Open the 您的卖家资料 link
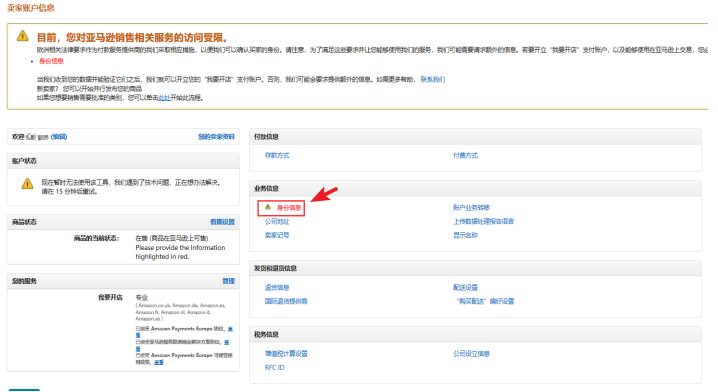 pos(216,136)
